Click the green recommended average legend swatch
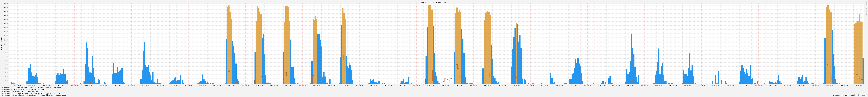 tap(3, 95)
